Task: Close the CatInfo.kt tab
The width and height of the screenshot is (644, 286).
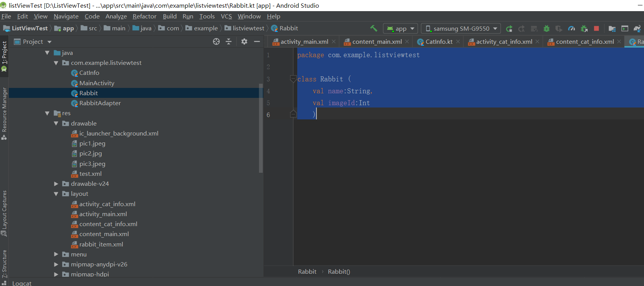Action: 458,41
